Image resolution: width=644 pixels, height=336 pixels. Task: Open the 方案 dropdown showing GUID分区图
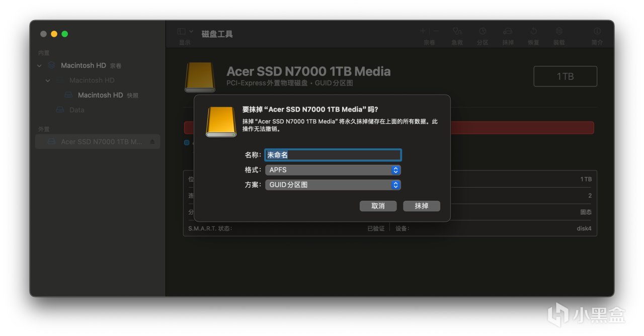pos(333,185)
